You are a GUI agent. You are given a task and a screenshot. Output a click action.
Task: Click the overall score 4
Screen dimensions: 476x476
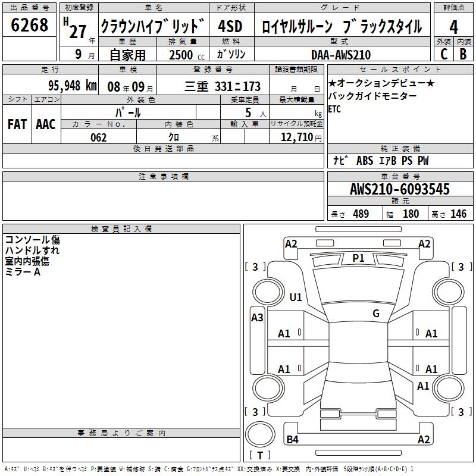coord(453,27)
